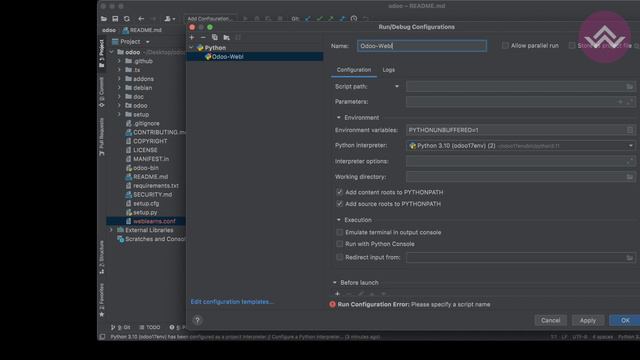The image size is (640, 360).
Task: Collapse the Python node in configurations tree
Action: (191, 48)
